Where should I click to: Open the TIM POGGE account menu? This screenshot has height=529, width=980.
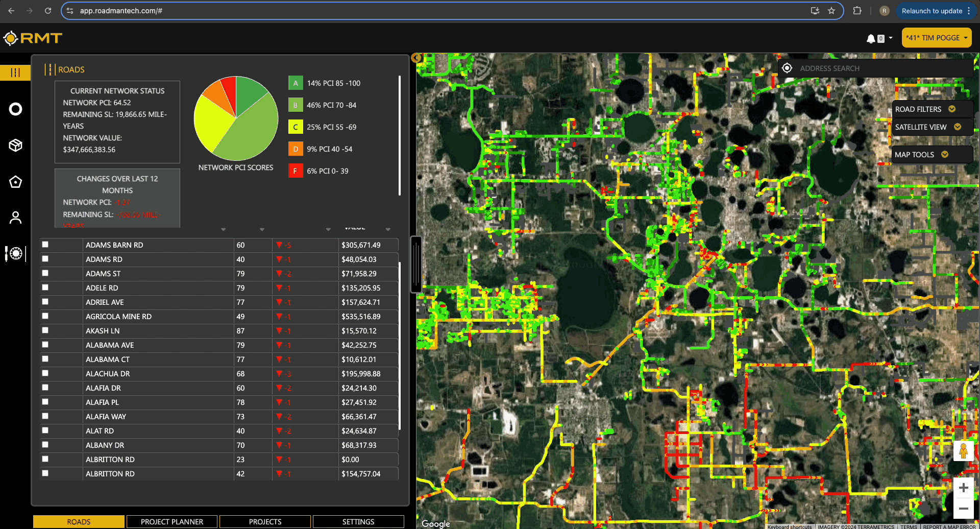pos(936,38)
